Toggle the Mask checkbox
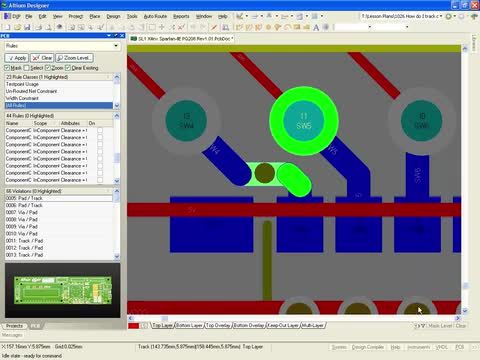This screenshot has height=360, width=480. [x=7, y=68]
